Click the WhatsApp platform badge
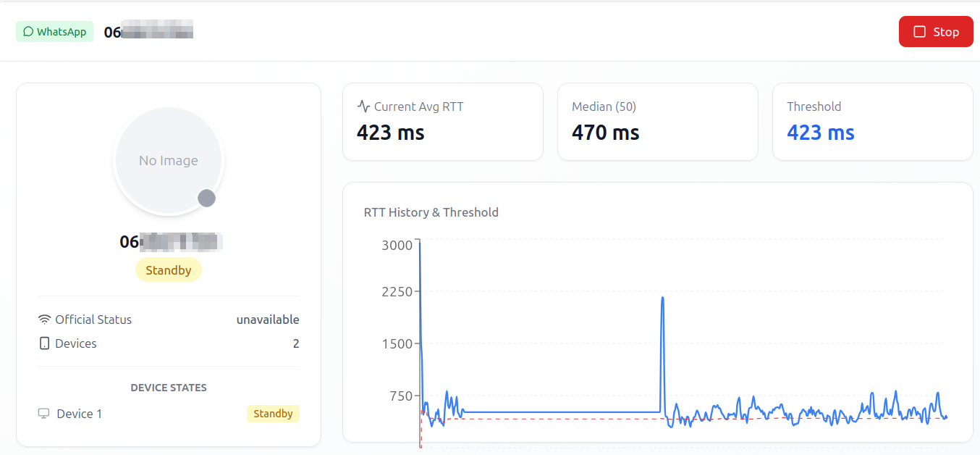The image size is (980, 455). [x=55, y=32]
